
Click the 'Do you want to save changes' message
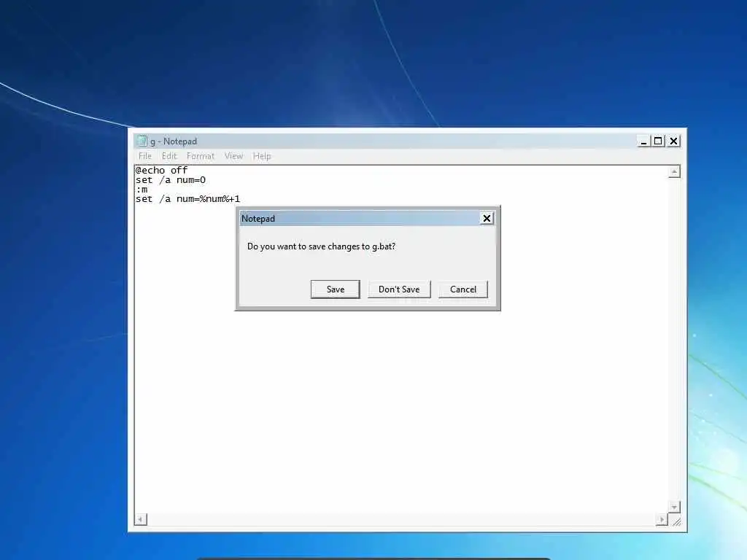pyautogui.click(x=321, y=246)
